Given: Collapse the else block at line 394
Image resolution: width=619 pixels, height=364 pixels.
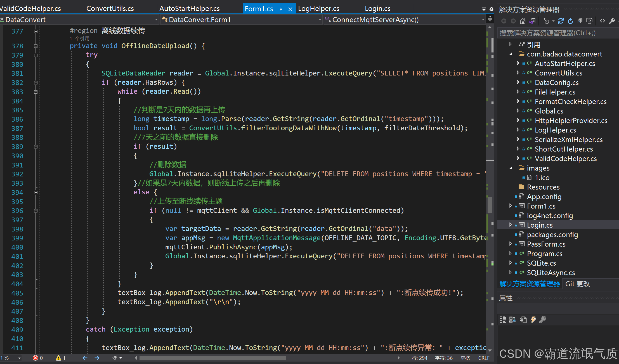Looking at the screenshot, I should [36, 192].
